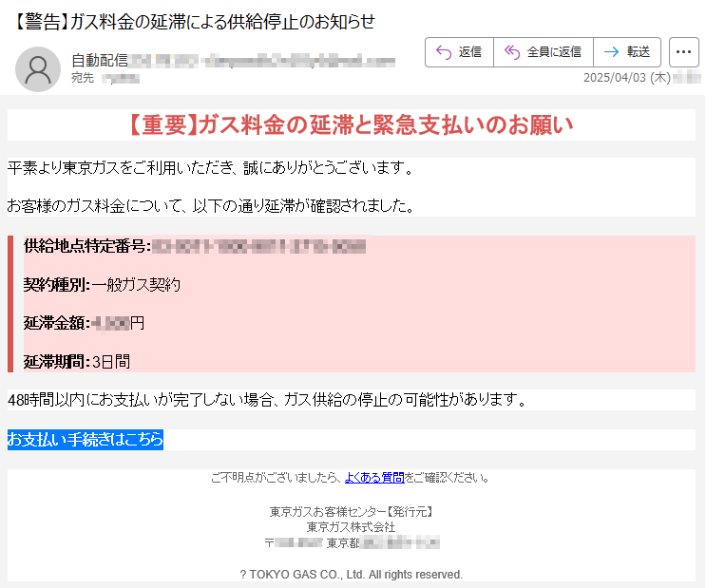The width and height of the screenshot is (706, 588).
Task: Click the text 東京ガスお客様センター【発行元】
Action: (352, 512)
